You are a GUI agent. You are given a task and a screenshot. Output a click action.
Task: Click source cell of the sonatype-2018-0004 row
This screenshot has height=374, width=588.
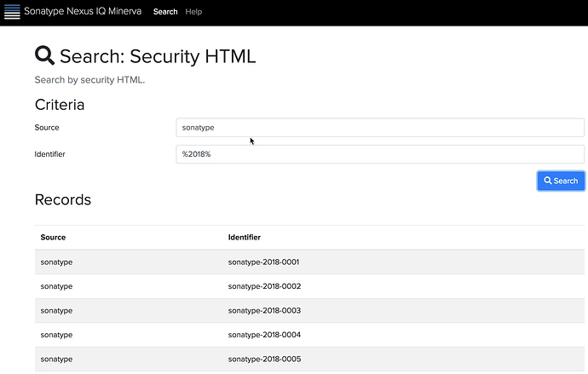point(56,335)
